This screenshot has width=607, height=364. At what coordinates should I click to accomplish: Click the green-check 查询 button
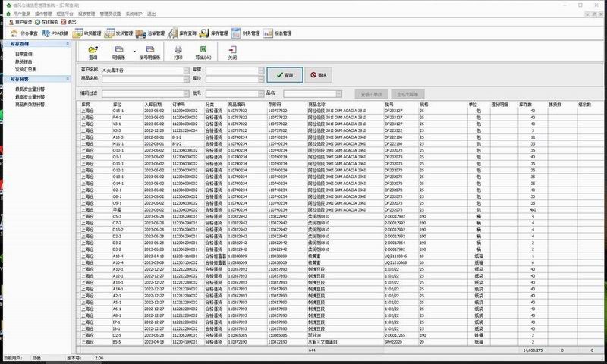coord(285,75)
